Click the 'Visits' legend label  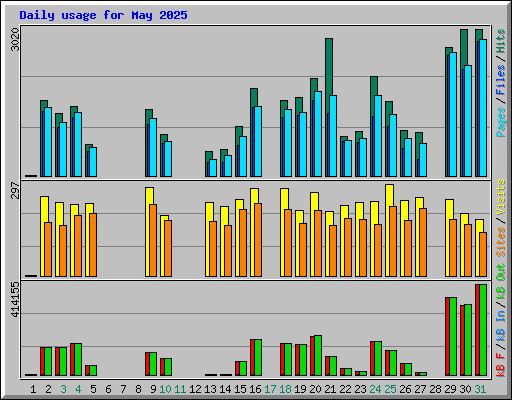500,197
